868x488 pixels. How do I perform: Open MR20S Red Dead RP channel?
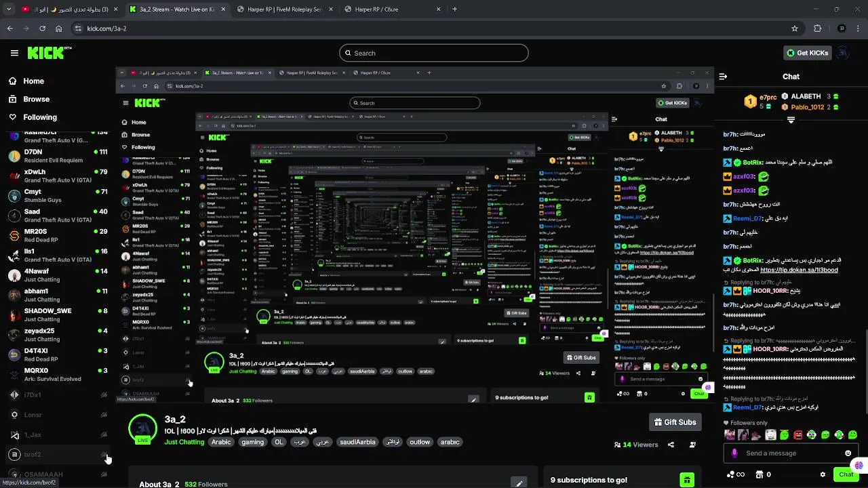57,236
